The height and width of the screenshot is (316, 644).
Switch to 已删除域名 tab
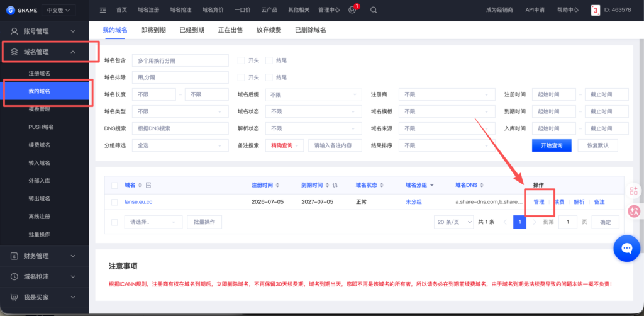(x=311, y=30)
